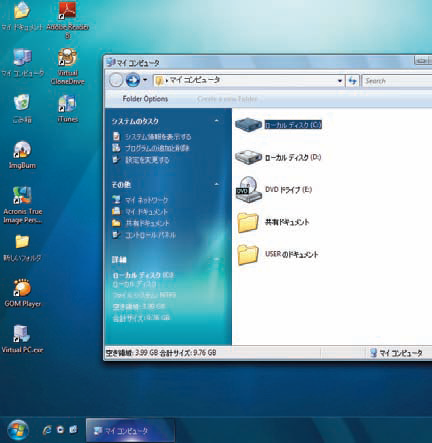Collapse the その他 section
This screenshot has height=443, width=432.
pyautogui.click(x=217, y=184)
